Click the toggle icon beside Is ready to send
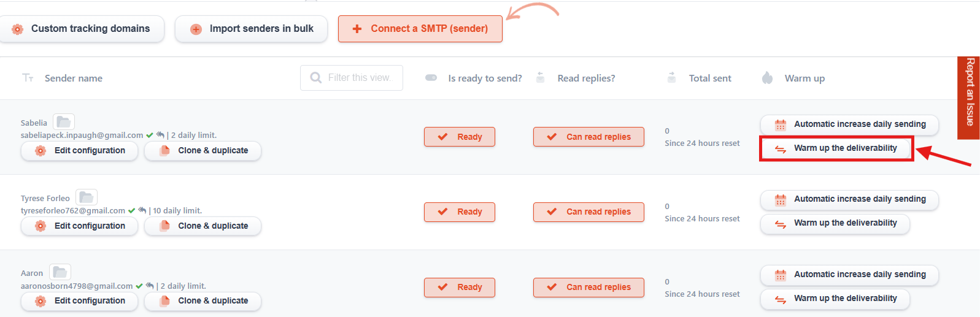Viewport: 980px width, 317px height. pyautogui.click(x=431, y=78)
